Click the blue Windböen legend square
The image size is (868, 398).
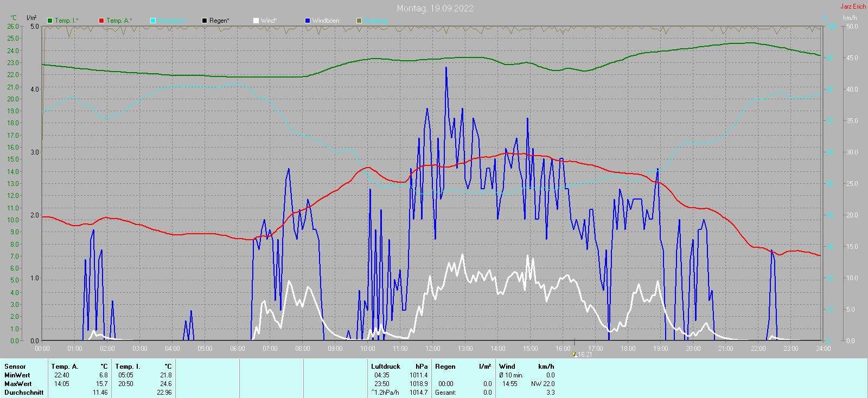click(308, 21)
